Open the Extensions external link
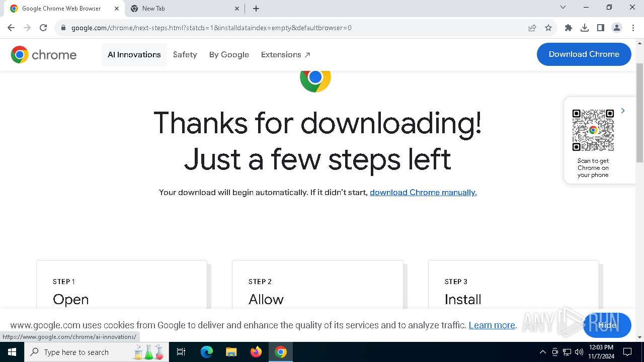The image size is (644, 362). click(285, 54)
